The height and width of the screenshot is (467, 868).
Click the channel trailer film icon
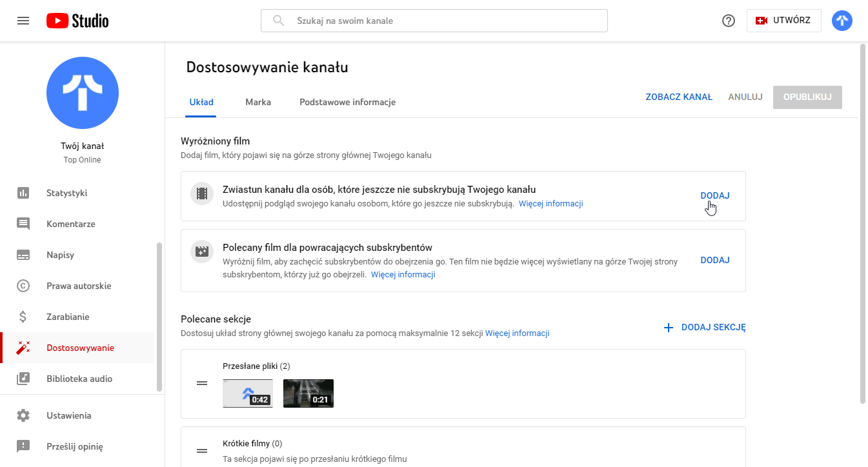coord(202,193)
